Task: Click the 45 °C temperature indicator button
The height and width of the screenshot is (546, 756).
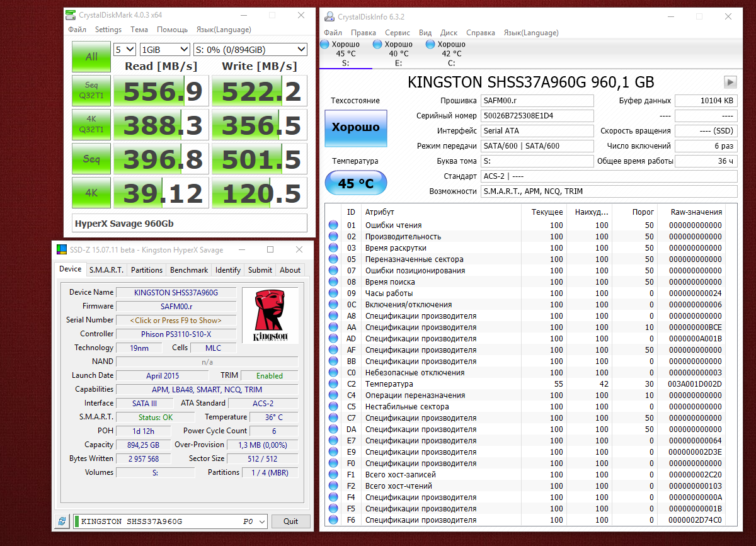Action: pyautogui.click(x=356, y=184)
